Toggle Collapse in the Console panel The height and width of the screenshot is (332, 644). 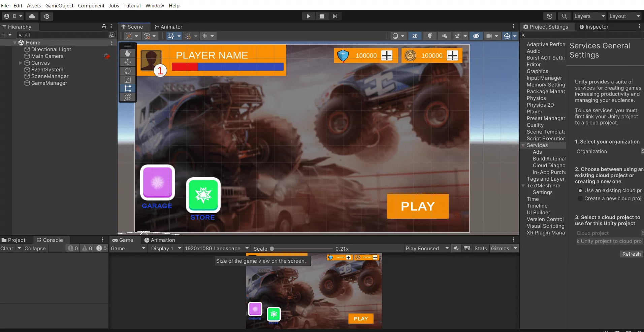click(35, 249)
